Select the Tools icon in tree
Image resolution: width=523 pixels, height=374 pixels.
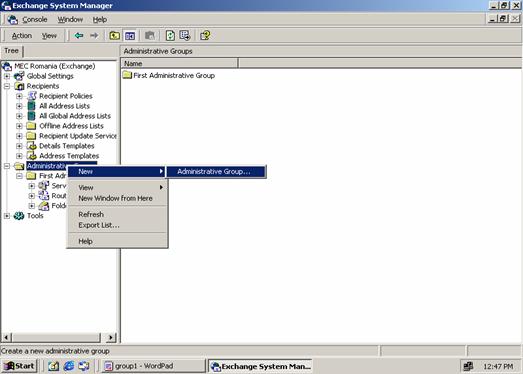(19, 216)
